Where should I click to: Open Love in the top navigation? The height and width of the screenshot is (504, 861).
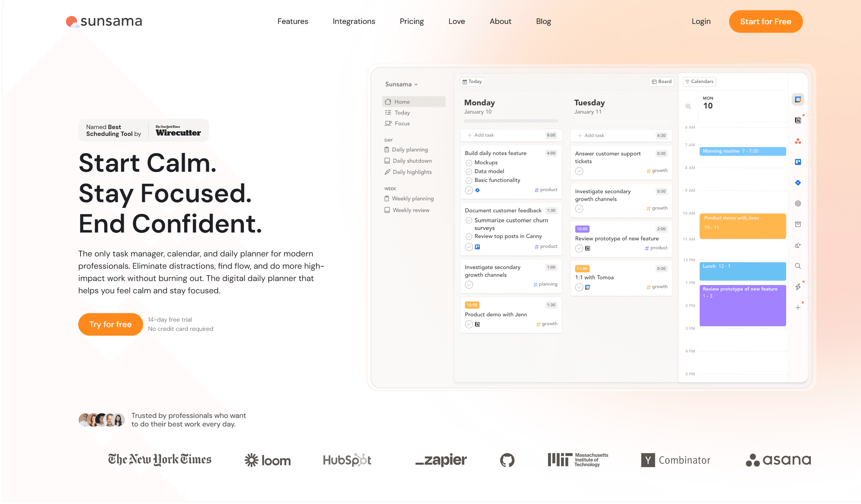(x=456, y=22)
